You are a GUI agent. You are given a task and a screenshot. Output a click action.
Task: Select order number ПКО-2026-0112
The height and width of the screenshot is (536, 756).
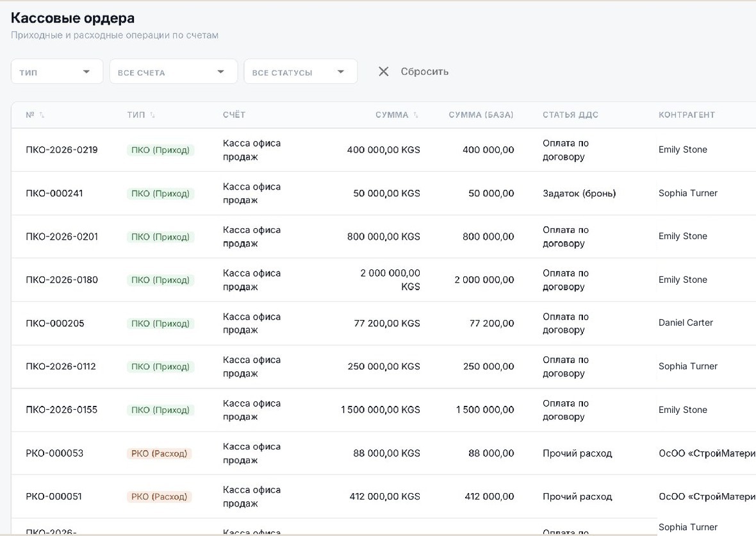(x=61, y=366)
